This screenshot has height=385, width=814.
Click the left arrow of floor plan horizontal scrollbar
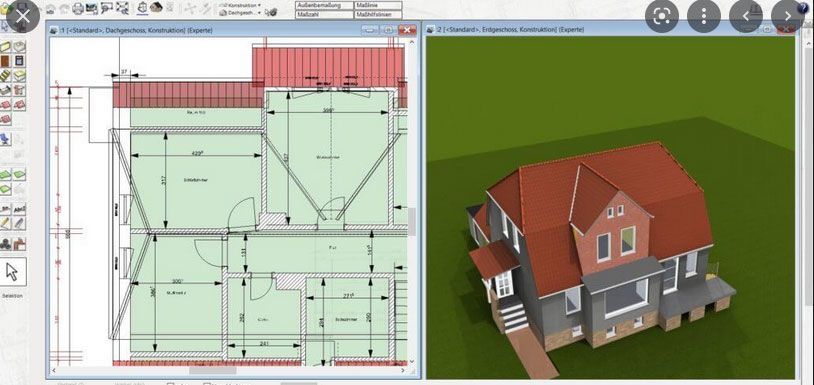(53, 370)
